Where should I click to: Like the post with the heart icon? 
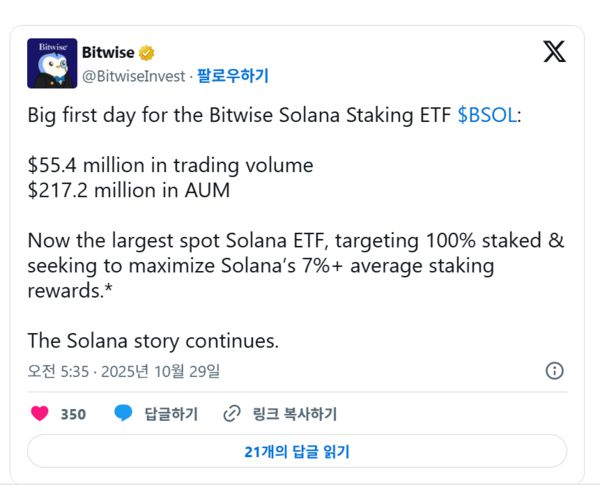[x=40, y=413]
